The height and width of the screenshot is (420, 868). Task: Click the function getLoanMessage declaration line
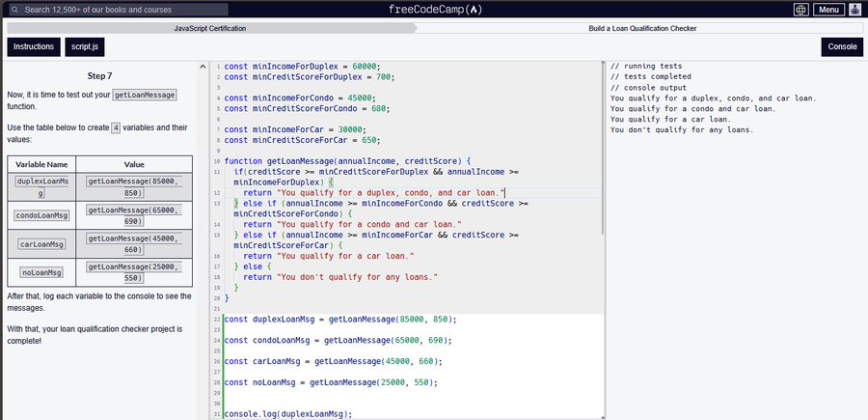(x=347, y=161)
